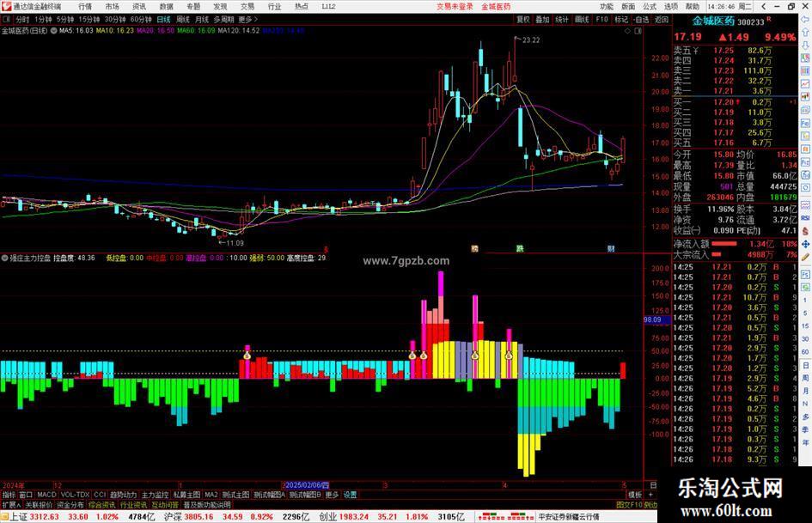Open the 市场 menu
This screenshot has width=812, height=523.
click(x=112, y=7)
